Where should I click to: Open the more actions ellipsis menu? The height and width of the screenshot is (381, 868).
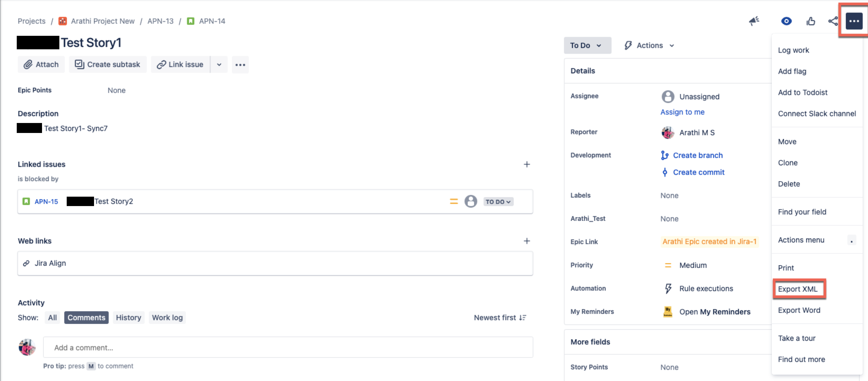click(854, 21)
